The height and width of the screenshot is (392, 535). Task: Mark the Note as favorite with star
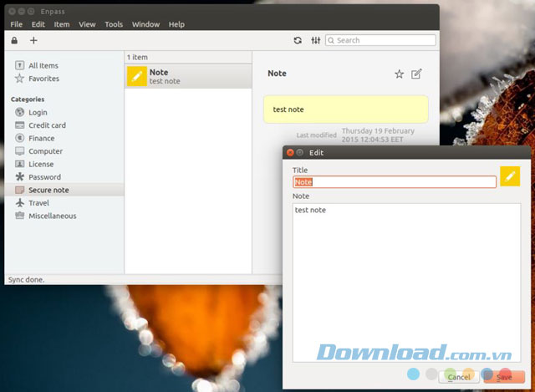click(400, 74)
